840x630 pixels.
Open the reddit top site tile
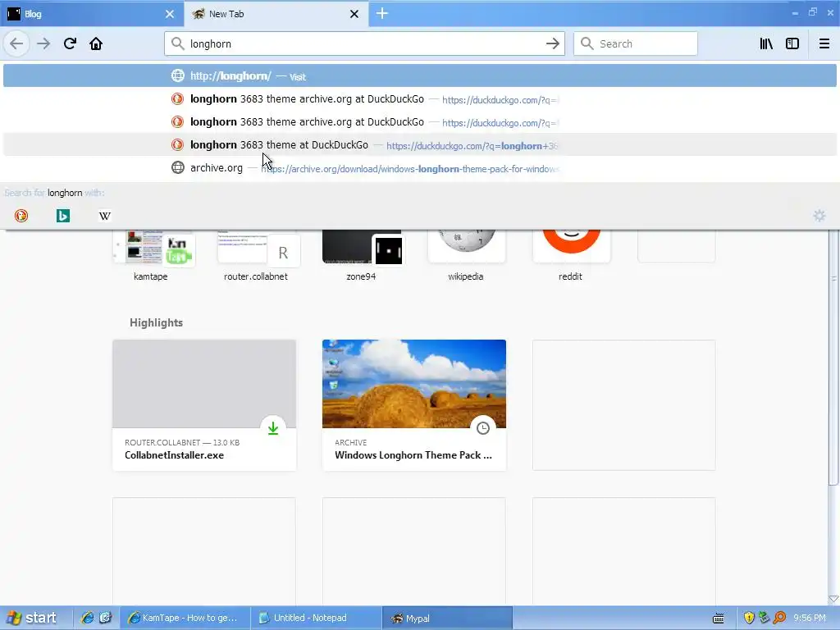[x=571, y=256]
